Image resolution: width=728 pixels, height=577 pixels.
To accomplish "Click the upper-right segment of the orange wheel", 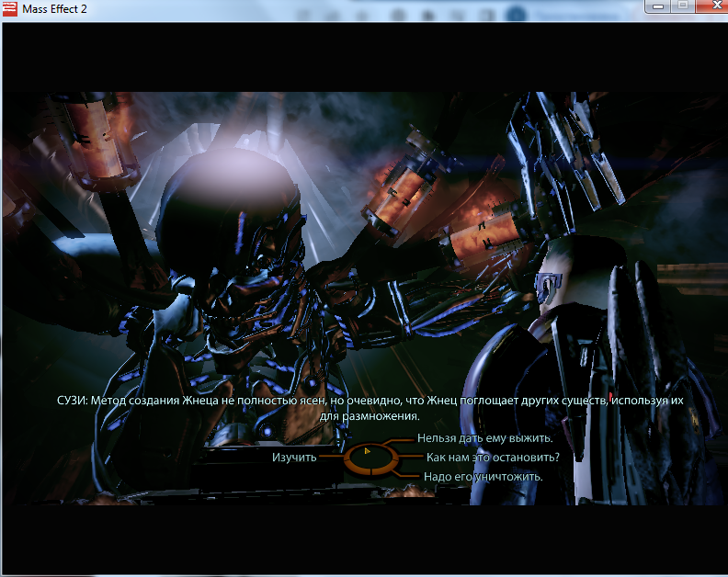I will (382, 447).
